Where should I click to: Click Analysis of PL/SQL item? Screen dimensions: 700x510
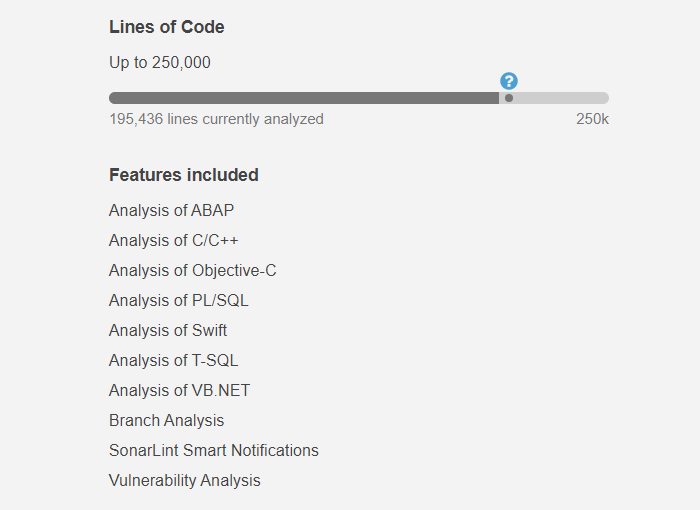click(179, 300)
